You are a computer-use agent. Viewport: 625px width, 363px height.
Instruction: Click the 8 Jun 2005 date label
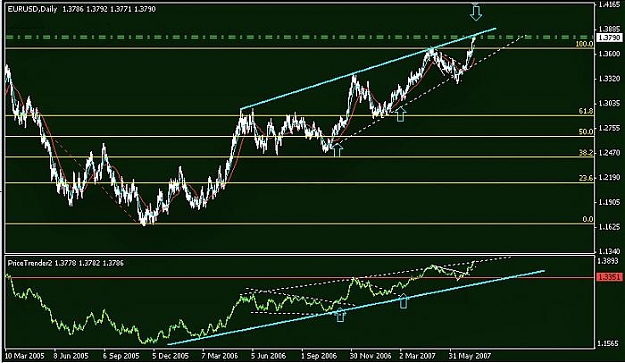pos(71,355)
